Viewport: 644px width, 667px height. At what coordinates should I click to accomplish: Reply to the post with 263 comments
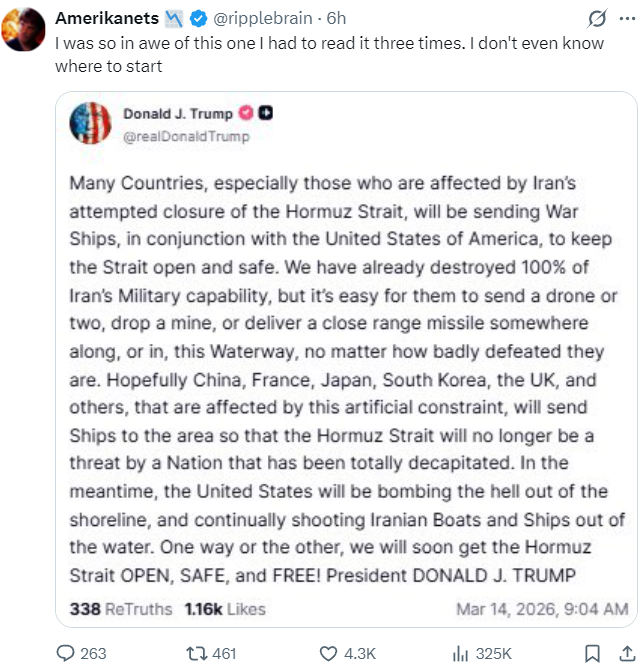82,653
